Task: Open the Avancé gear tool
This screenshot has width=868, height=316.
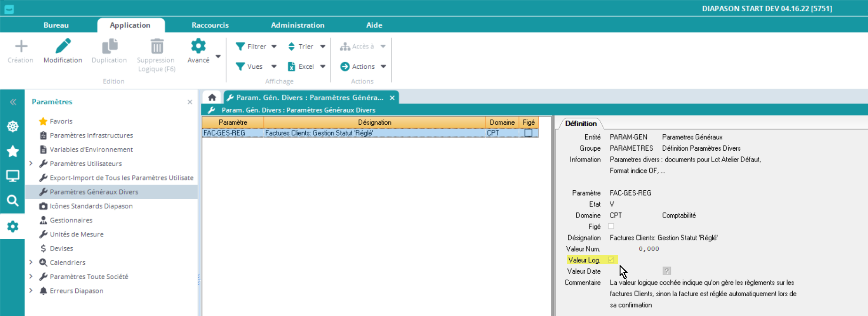Action: coord(198,47)
